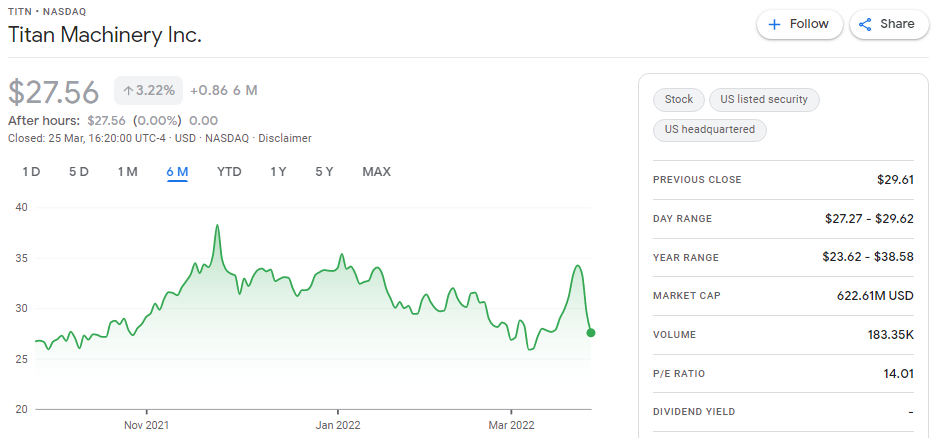Click the PREVIOUS CLOSE label
Viewport: 945px width, 438px height.
point(697,180)
